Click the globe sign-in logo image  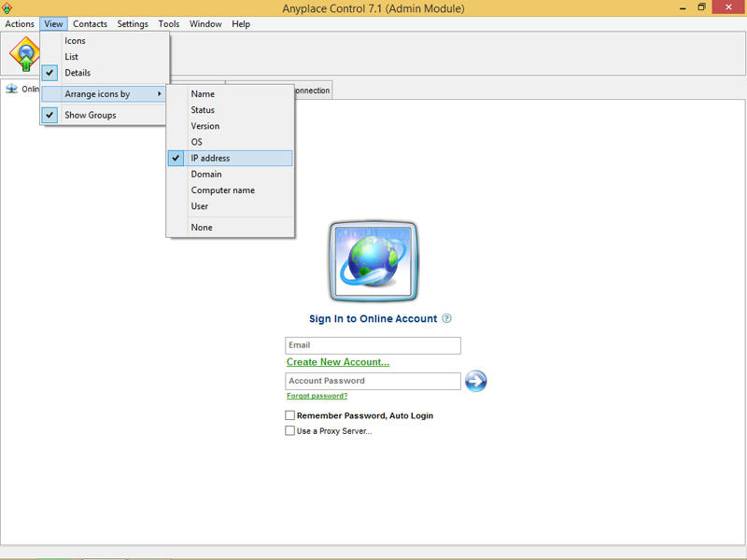pyautogui.click(x=373, y=261)
